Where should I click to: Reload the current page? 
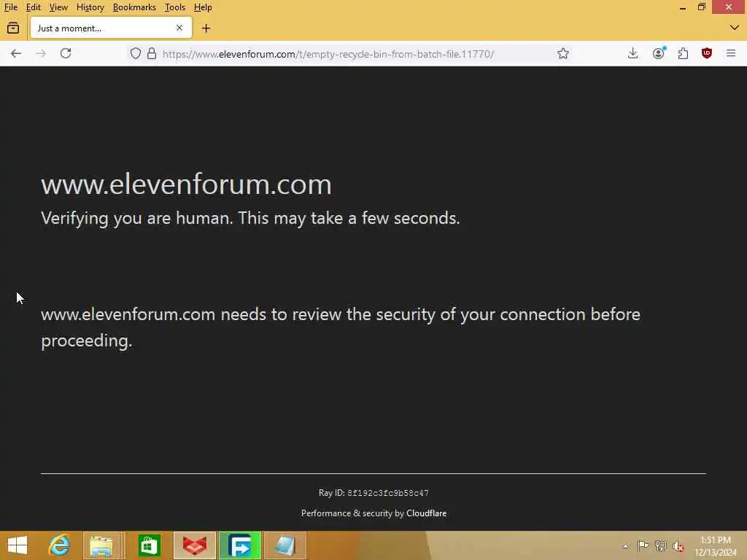[x=66, y=53]
